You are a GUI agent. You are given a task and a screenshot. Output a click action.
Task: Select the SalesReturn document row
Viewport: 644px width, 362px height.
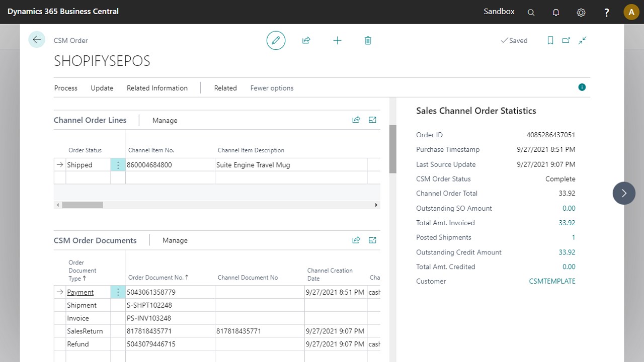coord(217,331)
